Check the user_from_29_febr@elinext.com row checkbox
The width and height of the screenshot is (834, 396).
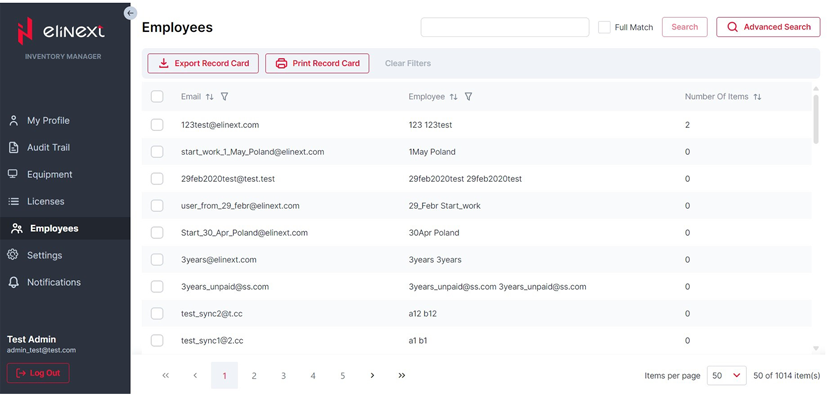(157, 206)
